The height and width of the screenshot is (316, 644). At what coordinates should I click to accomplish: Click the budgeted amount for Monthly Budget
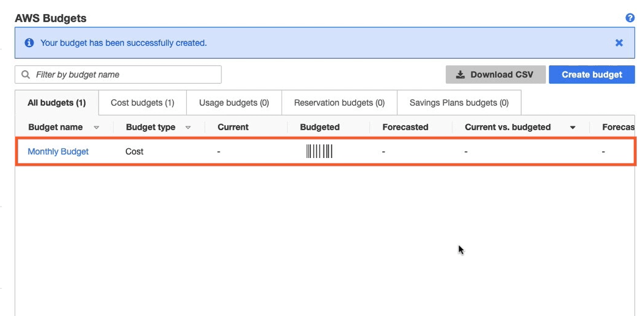pos(319,151)
